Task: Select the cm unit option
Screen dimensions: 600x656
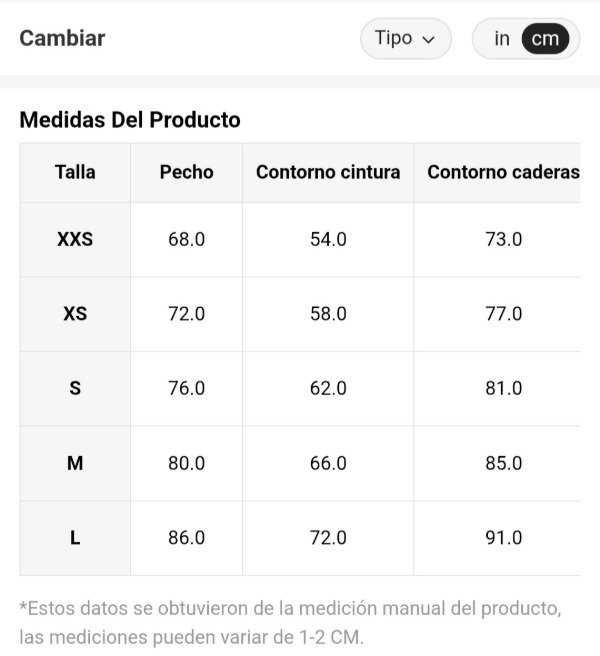Action: (545, 39)
